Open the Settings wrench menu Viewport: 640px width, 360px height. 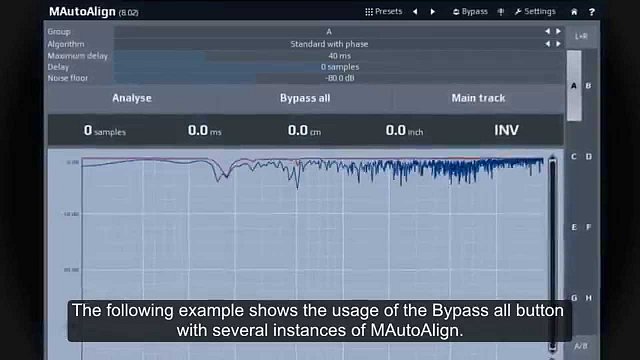pos(535,11)
